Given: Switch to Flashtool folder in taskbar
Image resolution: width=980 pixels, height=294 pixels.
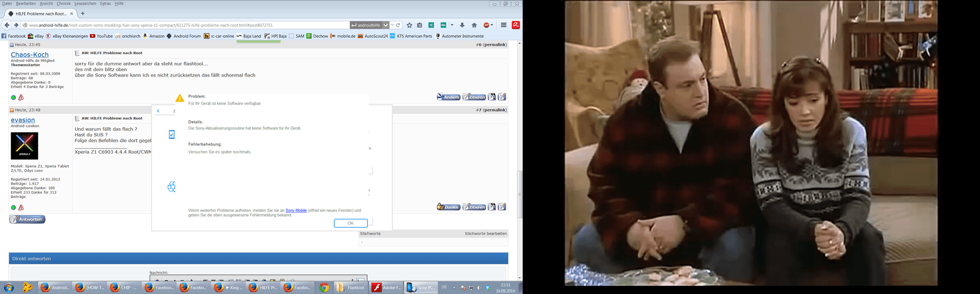Looking at the screenshot, I should [350, 288].
